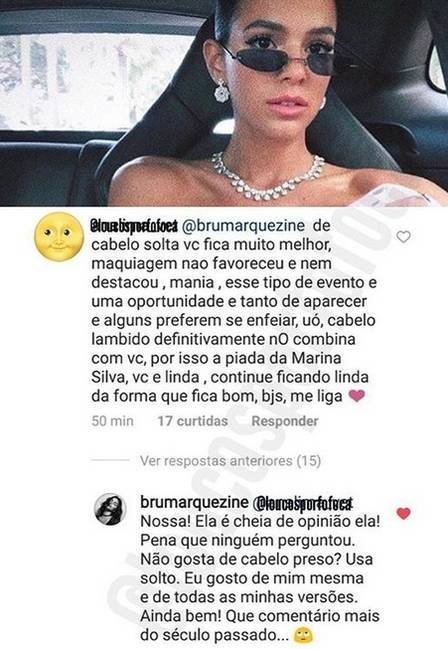Tap the pink heart emoji after 'me liga'
448x649 pixels.
[357, 396]
